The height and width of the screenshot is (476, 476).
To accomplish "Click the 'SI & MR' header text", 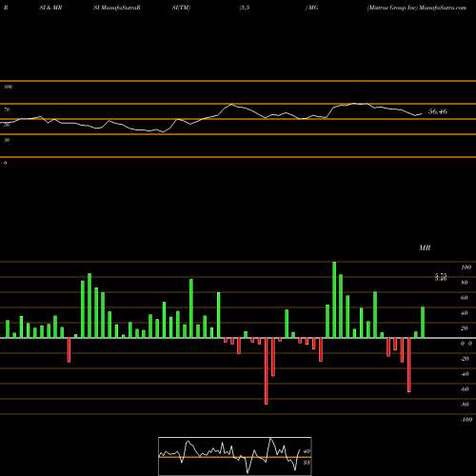I will 50,8.
